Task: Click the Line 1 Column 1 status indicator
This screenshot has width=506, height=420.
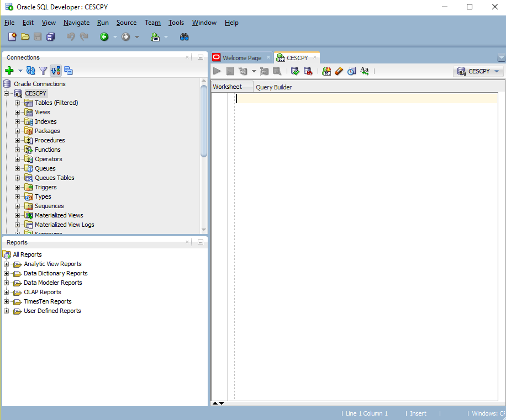Action: (367, 413)
